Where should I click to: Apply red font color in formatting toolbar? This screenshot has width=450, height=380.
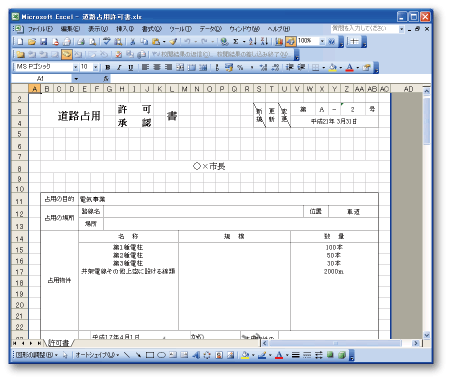click(349, 67)
